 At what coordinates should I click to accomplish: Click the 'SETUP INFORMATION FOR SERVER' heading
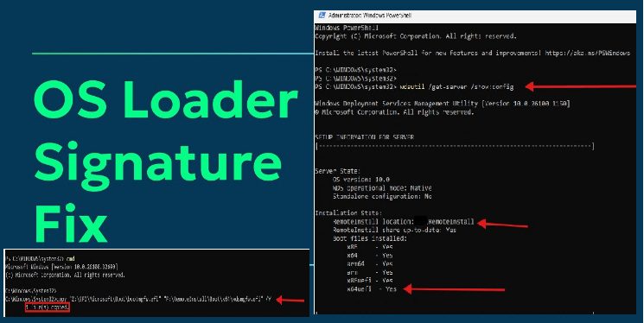[364, 137]
